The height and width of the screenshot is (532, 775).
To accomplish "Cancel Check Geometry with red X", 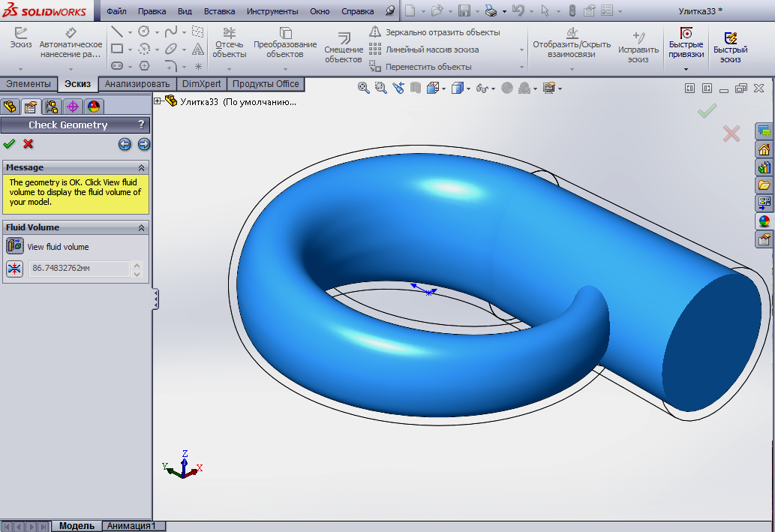I will pyautogui.click(x=29, y=144).
